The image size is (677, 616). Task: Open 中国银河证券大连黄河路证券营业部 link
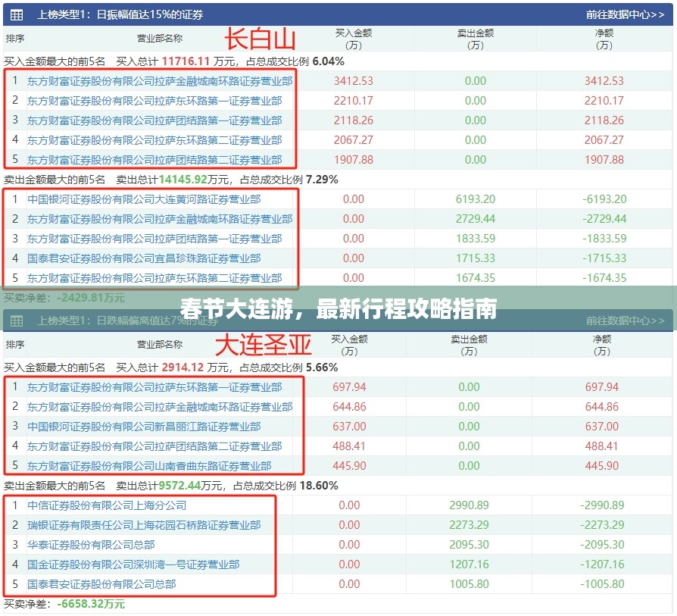pos(144,199)
